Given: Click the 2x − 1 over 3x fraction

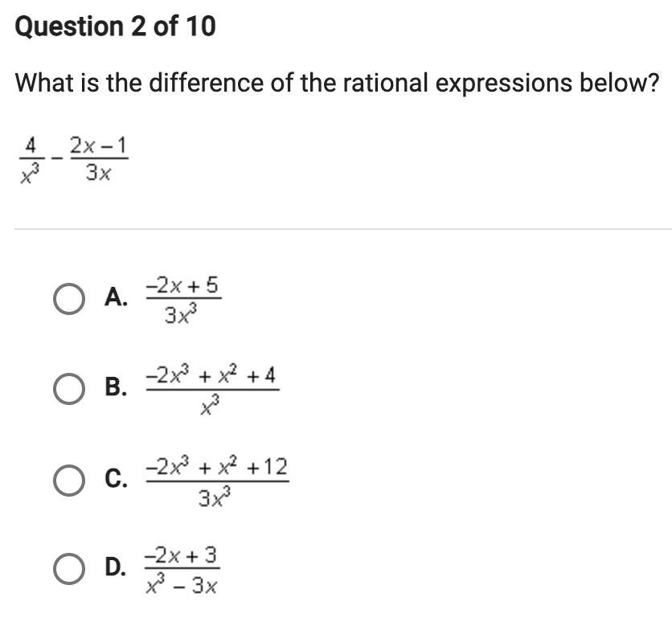Looking at the screenshot, I should [99, 159].
